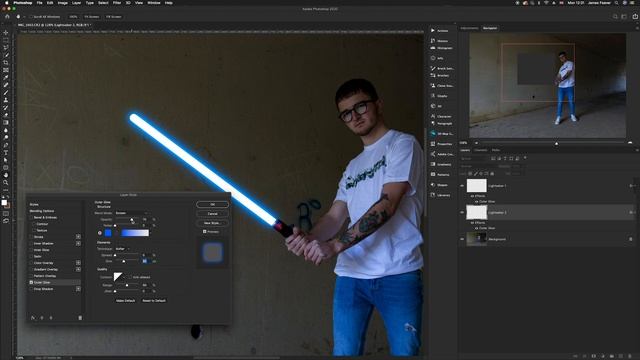Select the Lasso tool
The width and height of the screenshot is (640, 360).
(x=6, y=48)
